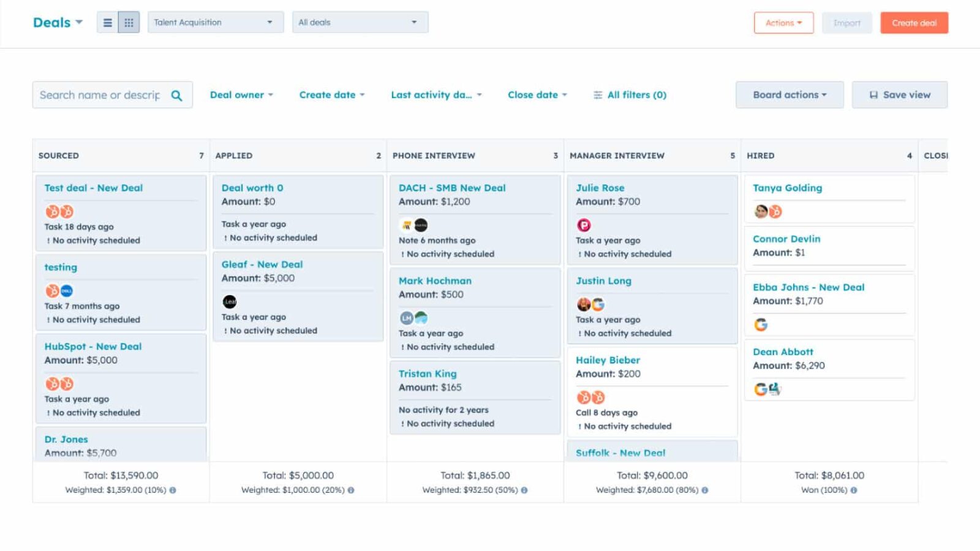The height and width of the screenshot is (551, 980).
Task: Open Dr. Jones deal link
Action: (66, 440)
